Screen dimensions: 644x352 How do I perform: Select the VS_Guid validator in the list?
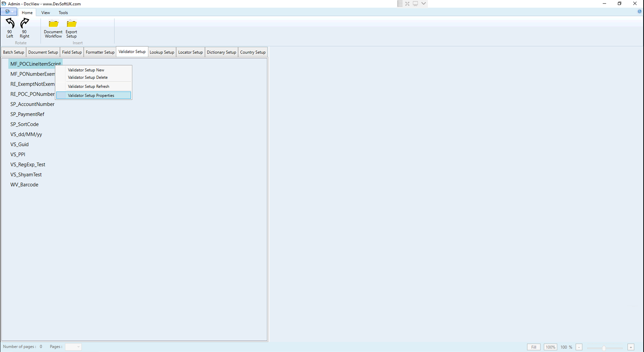[x=20, y=144]
